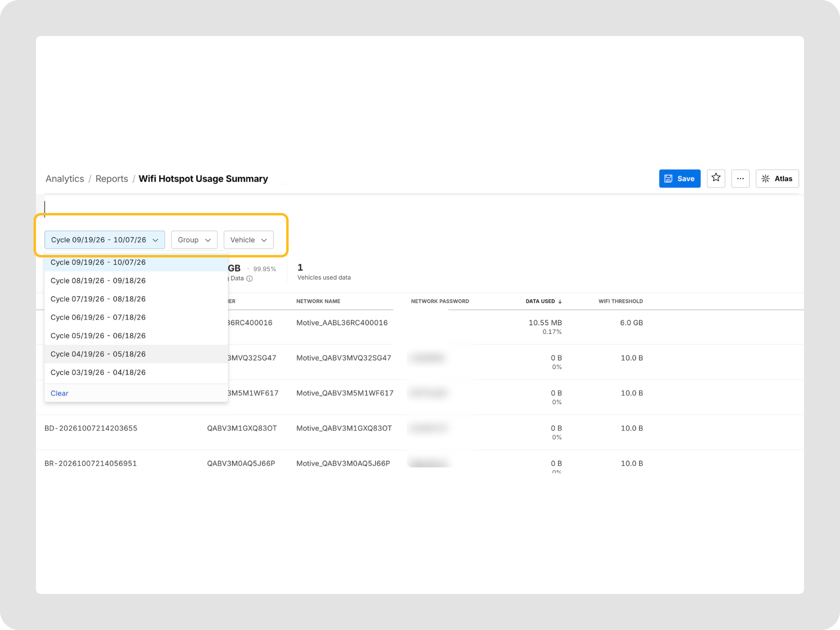The width and height of the screenshot is (840, 630).
Task: Select Cycle 04/19/26 - 05/18/26 option
Action: point(136,354)
